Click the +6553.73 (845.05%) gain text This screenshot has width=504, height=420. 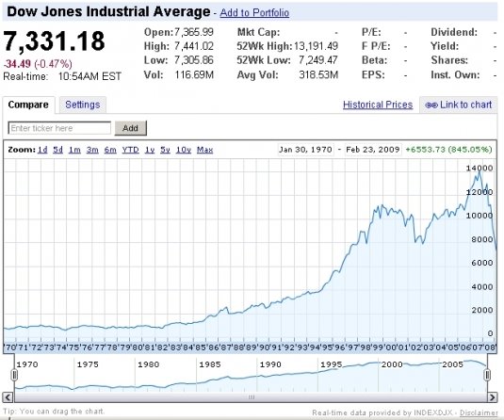point(448,150)
